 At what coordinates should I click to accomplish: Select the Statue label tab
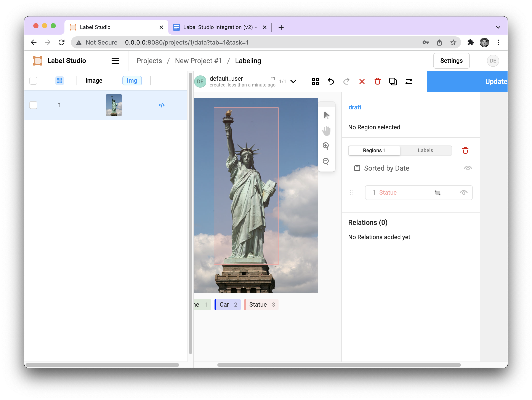261,304
